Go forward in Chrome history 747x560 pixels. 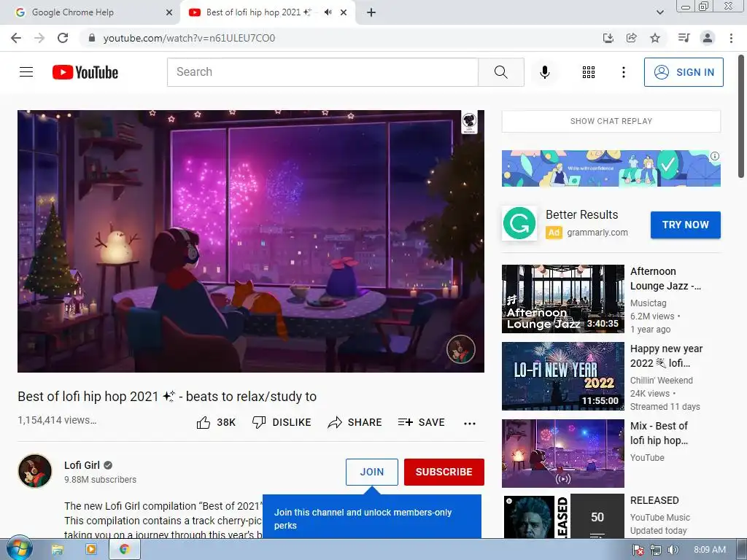click(39, 38)
